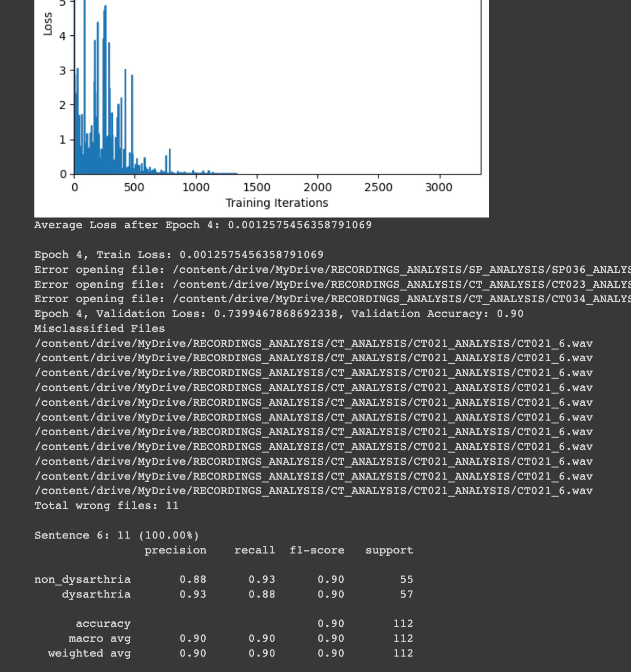Click the x-axis tick label 1000
Screen dimensions: 631x672
[195, 187]
